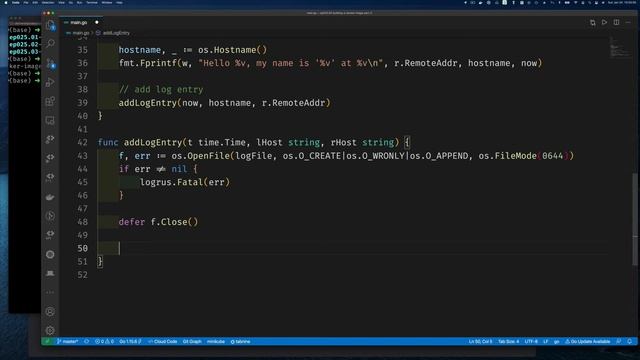Viewport: 640px width, 360px height.
Task: Open the Accounts icon in the activity bar
Action: pyautogui.click(x=50, y=312)
